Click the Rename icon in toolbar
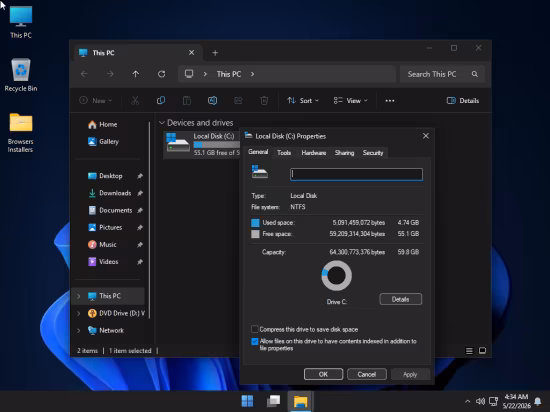This screenshot has width=550, height=412. 213,101
